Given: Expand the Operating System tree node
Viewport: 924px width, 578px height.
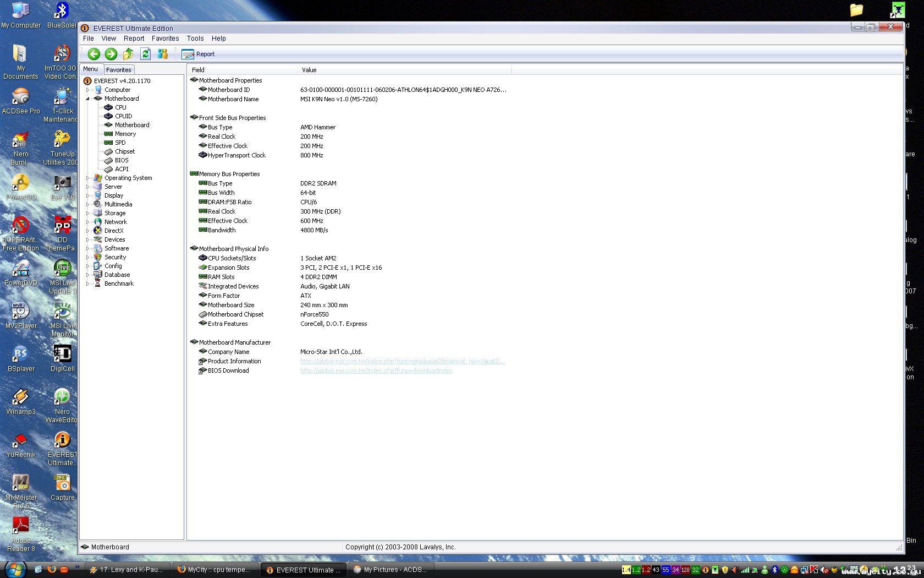Looking at the screenshot, I should [x=87, y=178].
